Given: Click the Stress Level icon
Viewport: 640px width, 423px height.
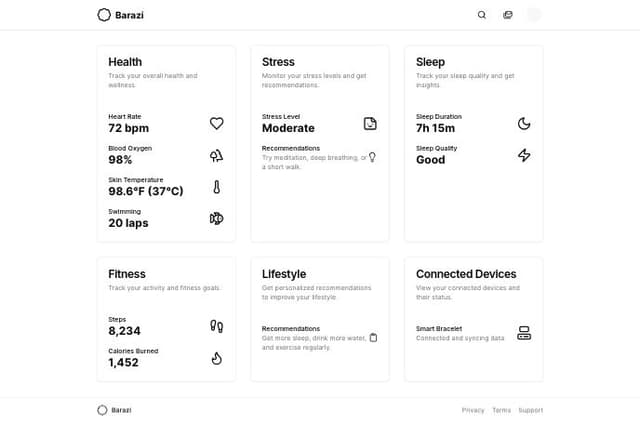Looking at the screenshot, I should [x=370, y=124].
